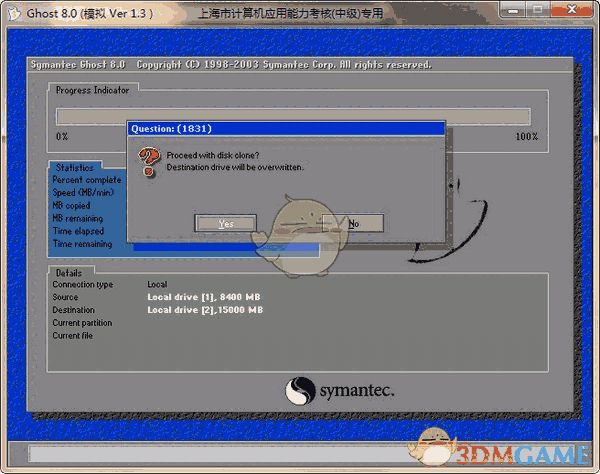Click the Symantec yin-yang logo icon
Screen dimensions: 600x474
point(301,389)
